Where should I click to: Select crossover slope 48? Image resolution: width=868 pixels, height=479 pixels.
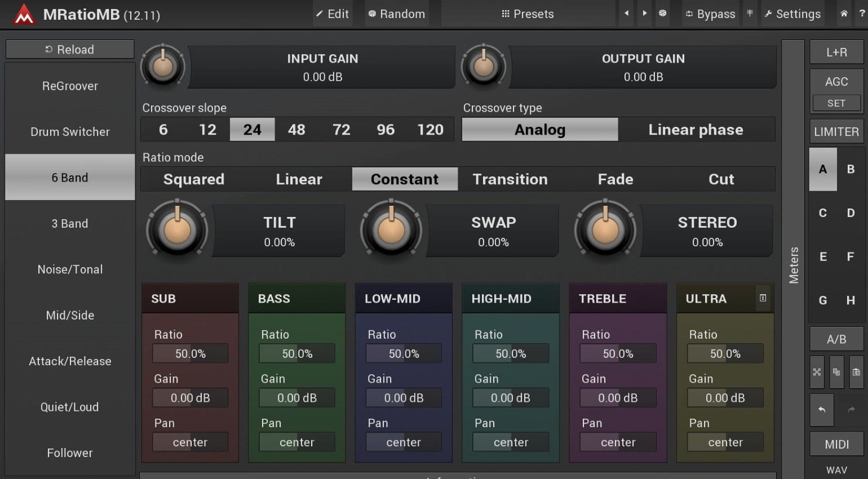(296, 130)
